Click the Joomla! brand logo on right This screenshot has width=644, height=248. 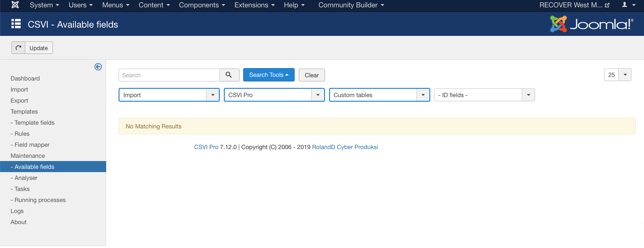pos(592,24)
